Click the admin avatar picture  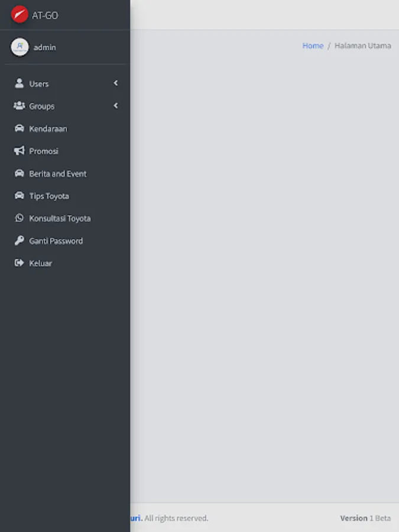(x=20, y=47)
